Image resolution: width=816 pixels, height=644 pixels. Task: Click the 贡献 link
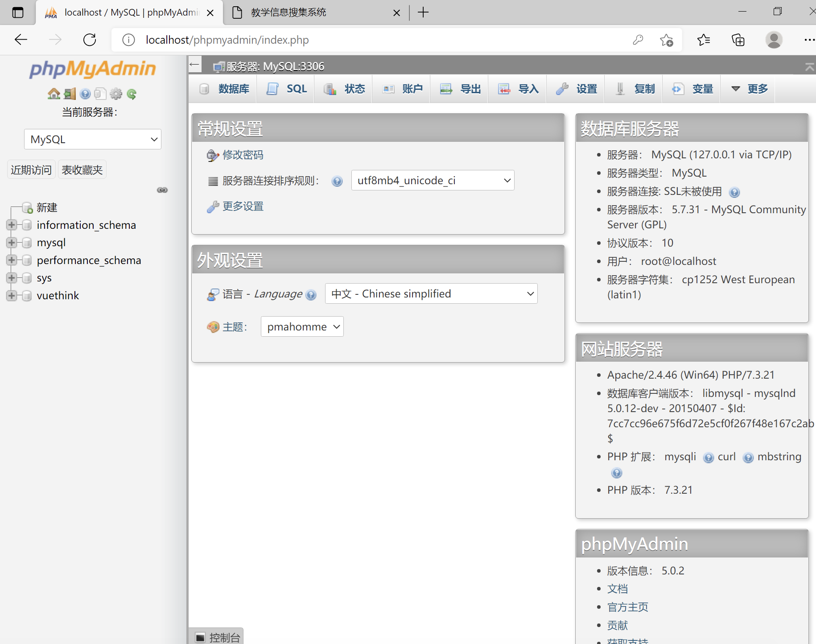(617, 625)
